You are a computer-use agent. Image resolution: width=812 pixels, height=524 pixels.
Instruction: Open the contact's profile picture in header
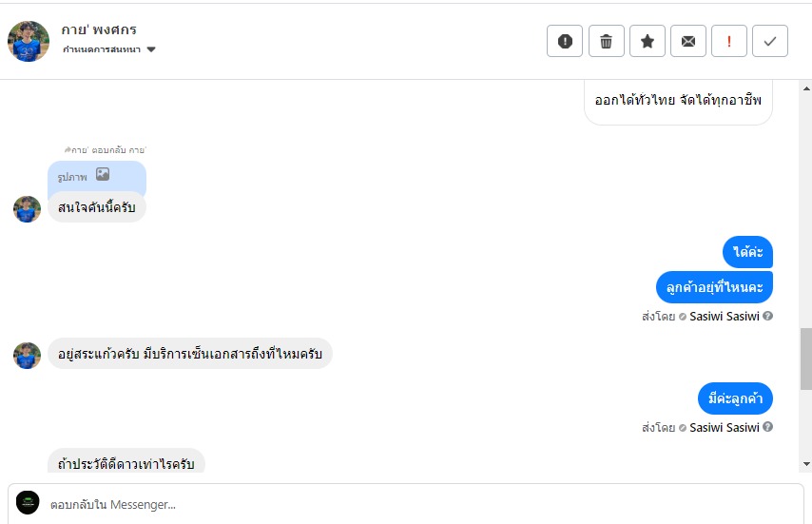point(29,41)
